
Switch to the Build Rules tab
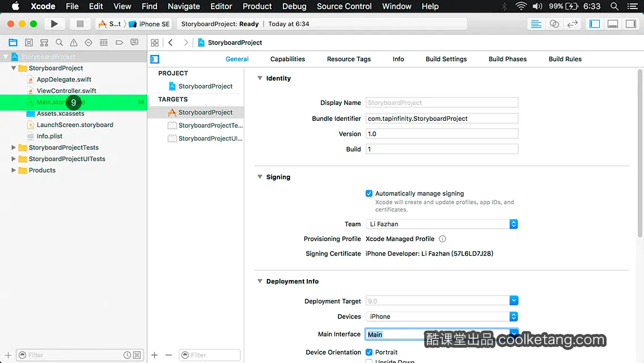pyautogui.click(x=565, y=59)
